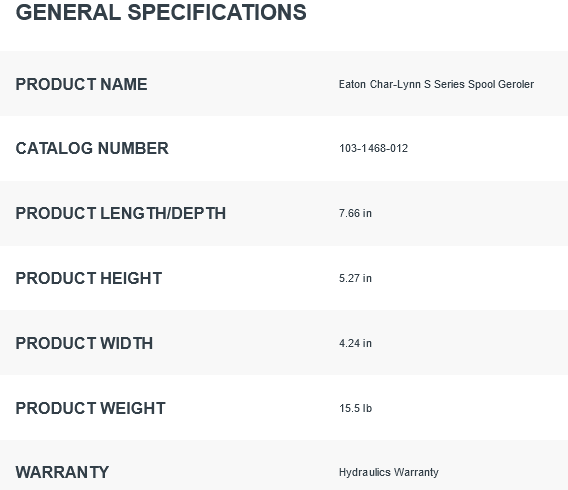Click the word General in the heading
Image resolution: width=568 pixels, height=490 pixels.
[68, 12]
